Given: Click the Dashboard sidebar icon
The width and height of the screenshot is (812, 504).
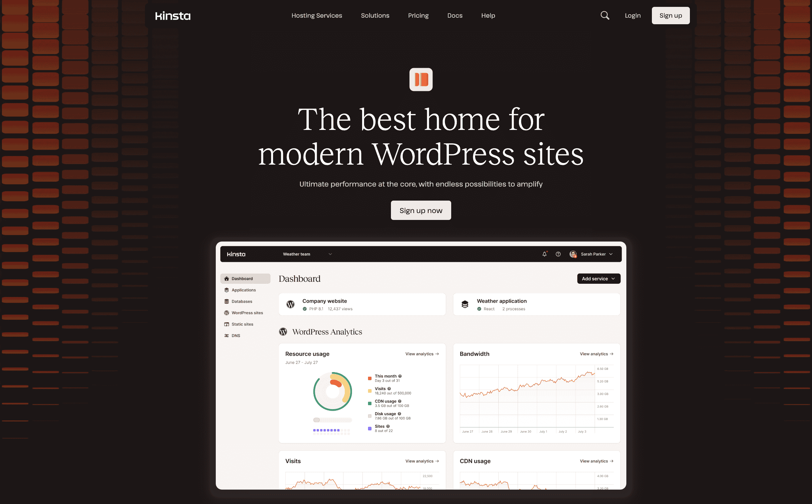Looking at the screenshot, I should tap(227, 278).
